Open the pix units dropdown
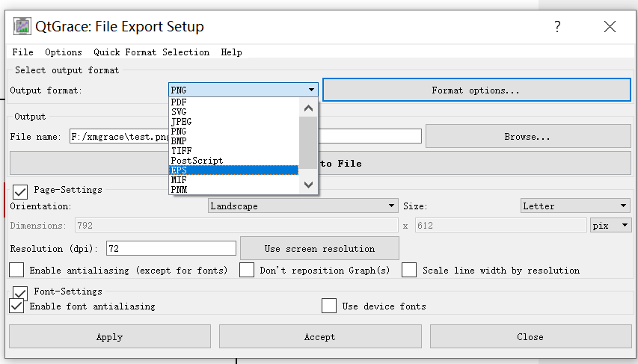Screen dimensions: 638x364 tap(610, 225)
